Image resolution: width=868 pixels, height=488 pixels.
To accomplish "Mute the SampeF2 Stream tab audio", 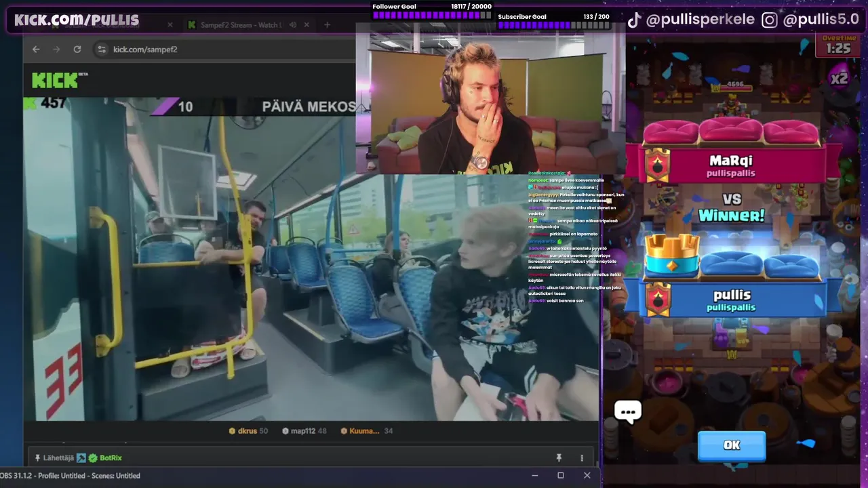I will coord(293,25).
